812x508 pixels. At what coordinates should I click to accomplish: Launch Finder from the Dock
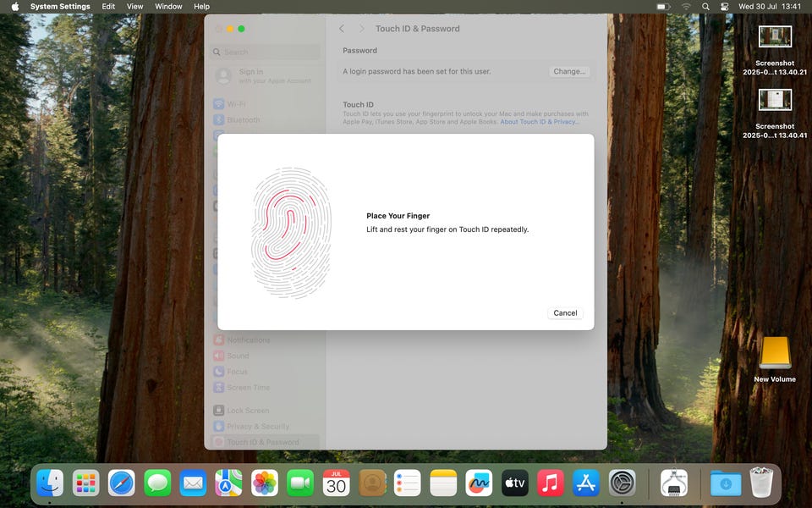tap(50, 483)
